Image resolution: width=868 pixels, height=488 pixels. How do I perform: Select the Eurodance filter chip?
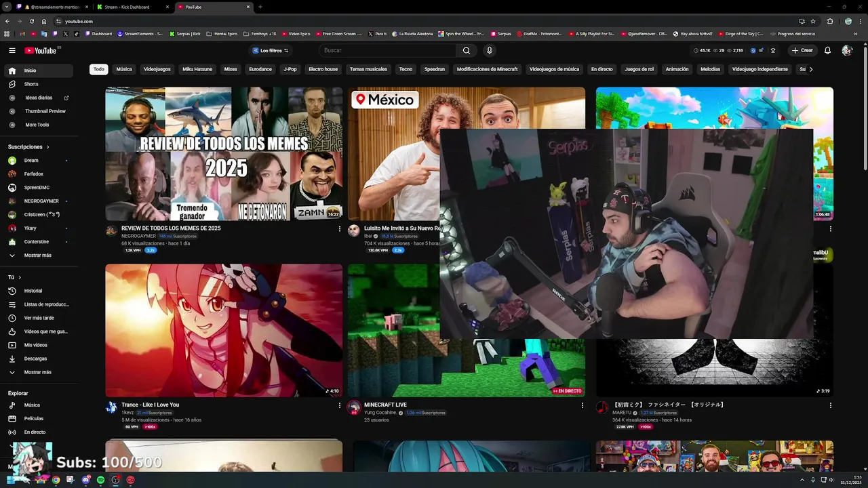pos(260,69)
